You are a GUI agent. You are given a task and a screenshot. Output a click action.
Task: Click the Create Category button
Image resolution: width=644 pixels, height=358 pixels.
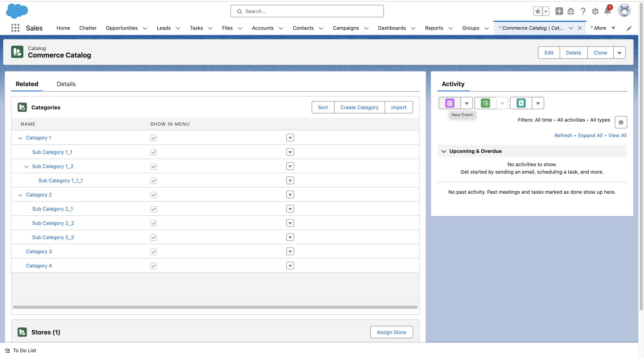coord(360,107)
